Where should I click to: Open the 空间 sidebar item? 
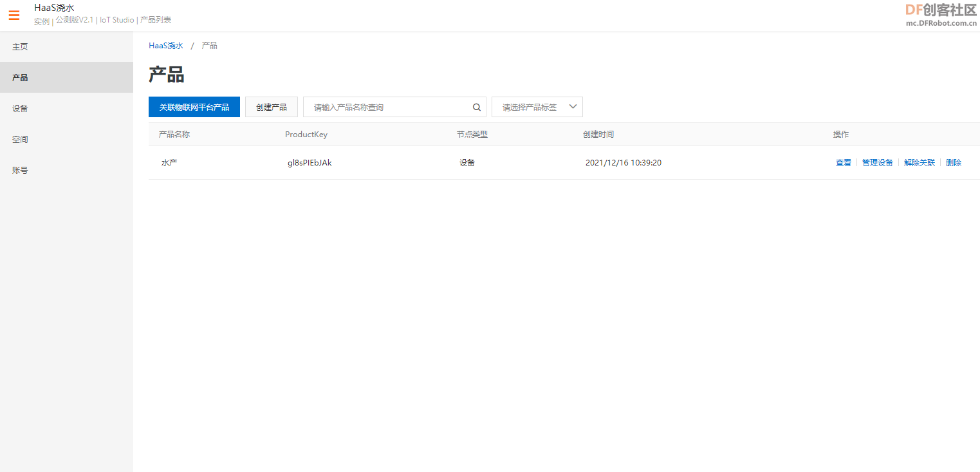tap(66, 139)
